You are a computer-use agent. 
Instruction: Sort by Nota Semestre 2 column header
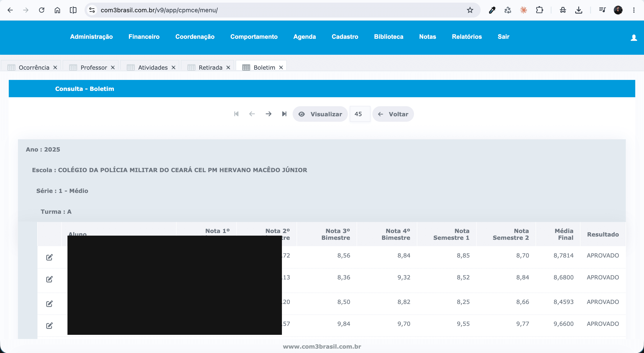click(511, 234)
